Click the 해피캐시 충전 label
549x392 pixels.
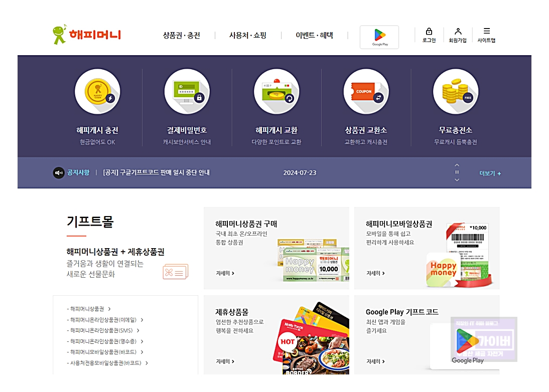[97, 130]
